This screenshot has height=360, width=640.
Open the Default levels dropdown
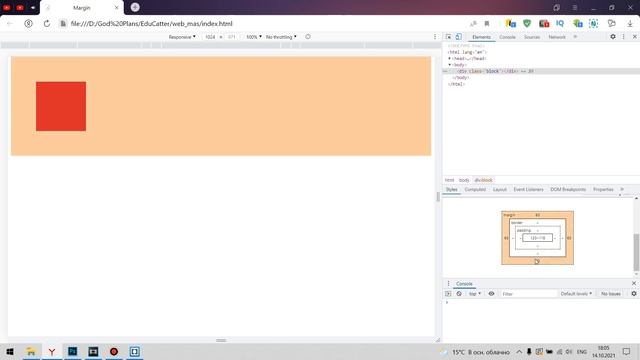[576, 294]
